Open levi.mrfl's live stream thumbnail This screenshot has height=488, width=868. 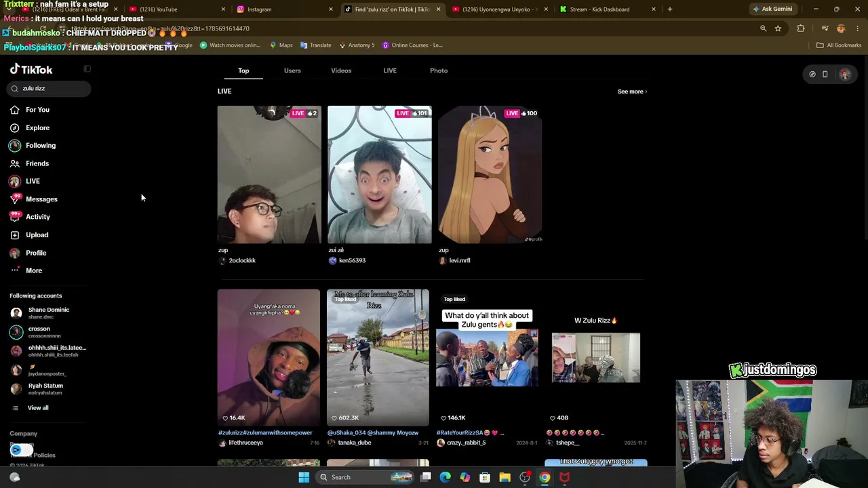(490, 174)
